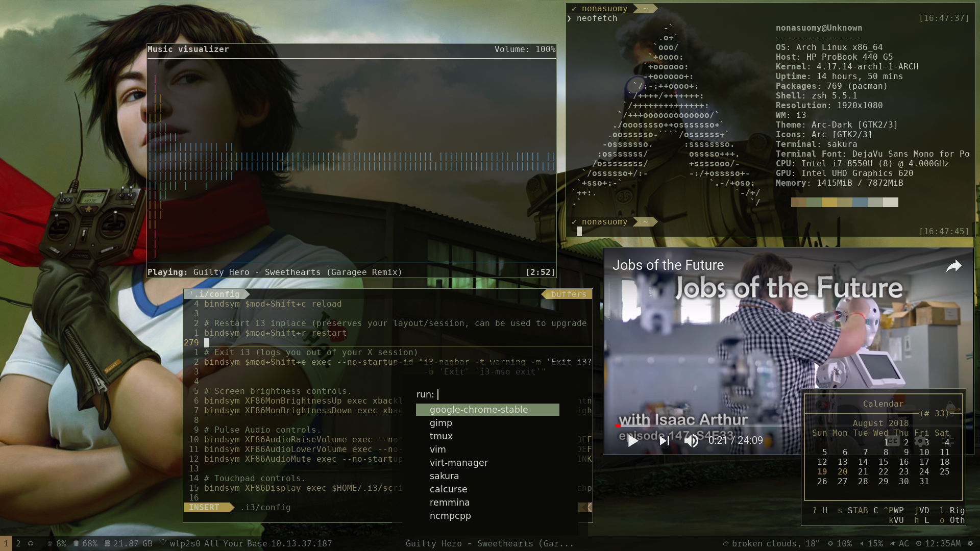Switch to workspace 1 in the bar

coord(6,543)
